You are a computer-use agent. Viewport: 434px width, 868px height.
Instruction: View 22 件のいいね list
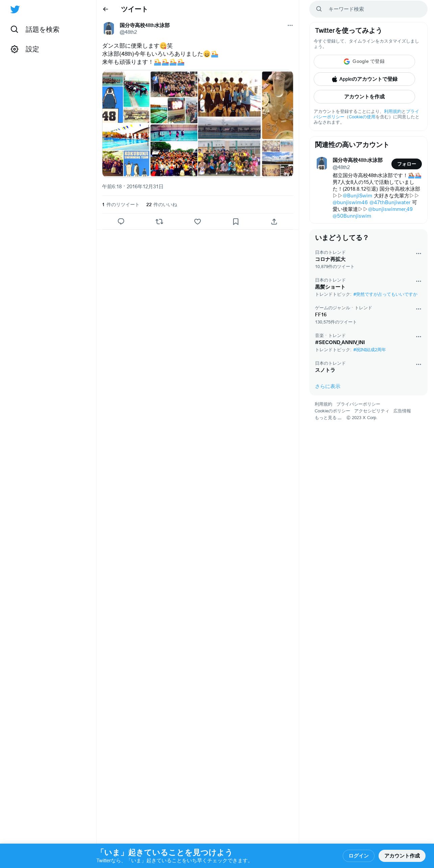tap(162, 204)
